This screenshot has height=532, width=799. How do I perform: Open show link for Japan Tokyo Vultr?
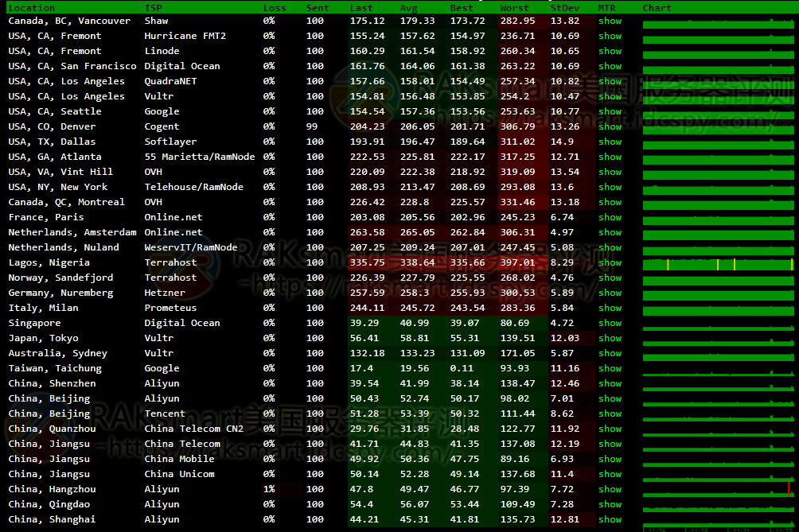(x=610, y=338)
